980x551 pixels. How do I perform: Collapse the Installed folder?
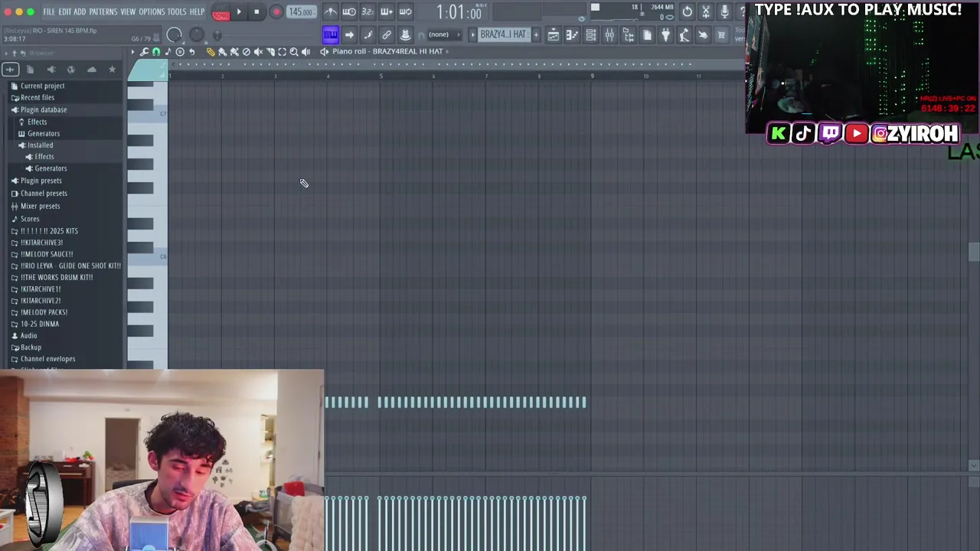[40, 145]
